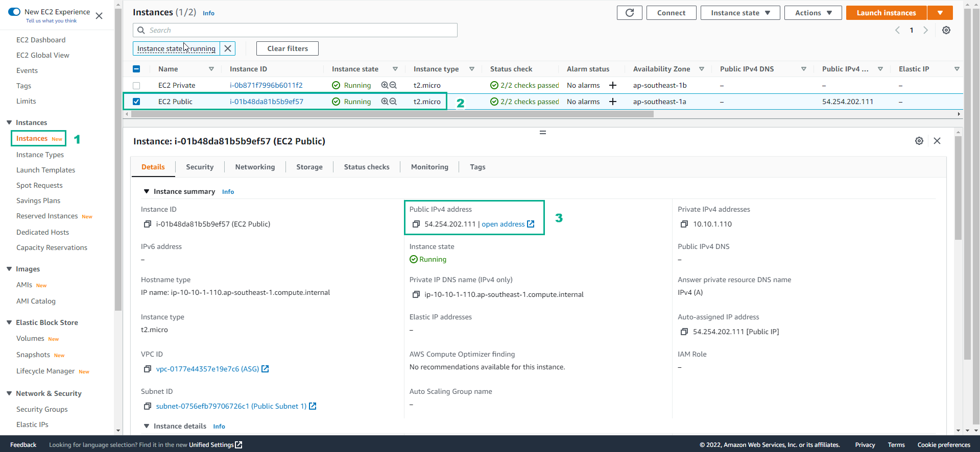Image resolution: width=980 pixels, height=452 pixels.
Task: Switch to the Security tab
Action: (x=200, y=167)
